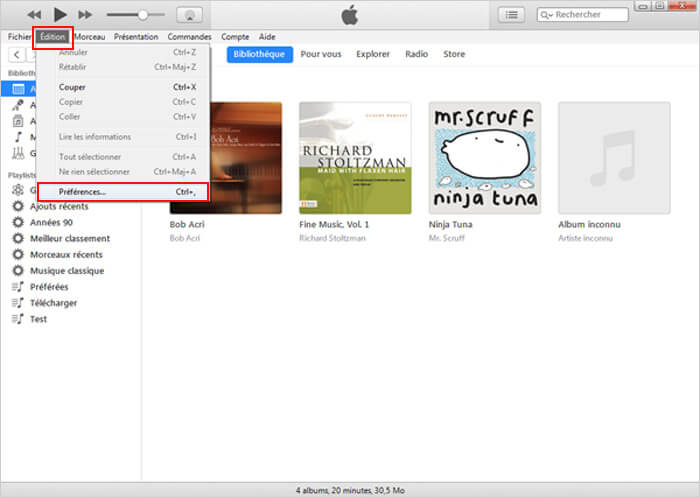Click the playlist icon beside Télécharger
Screen dimensions: 700x498
pos(18,303)
